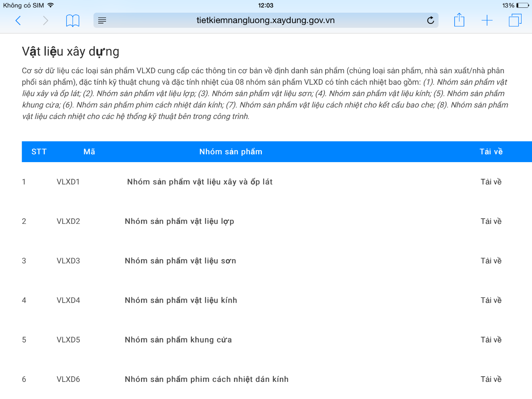The width and height of the screenshot is (532, 399).
Task: Tap the Safari forward arrow
Action: [45, 20]
